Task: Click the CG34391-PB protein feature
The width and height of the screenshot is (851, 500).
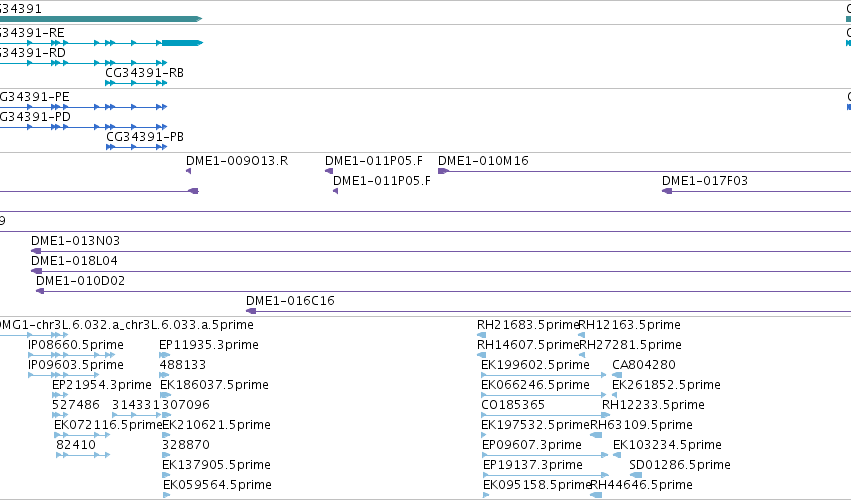Action: [136, 147]
